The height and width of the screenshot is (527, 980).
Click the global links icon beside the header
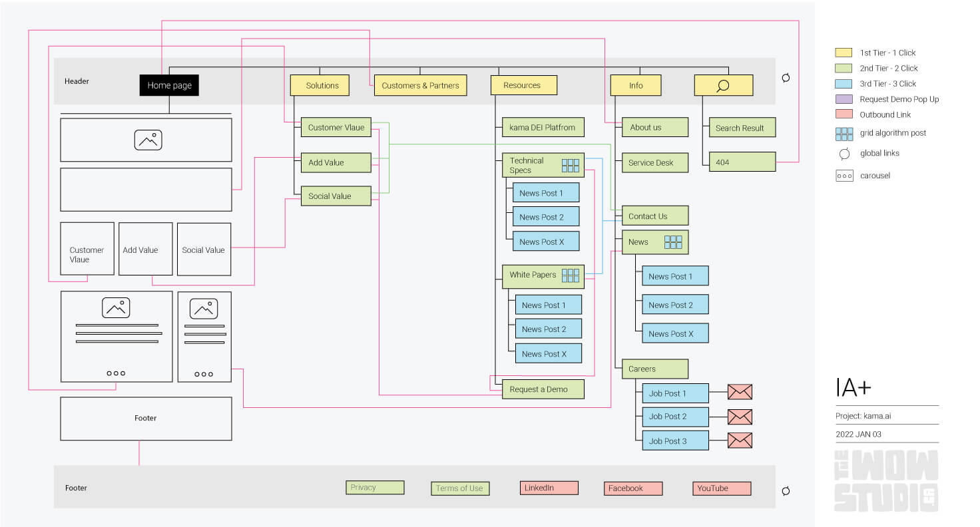(x=786, y=78)
